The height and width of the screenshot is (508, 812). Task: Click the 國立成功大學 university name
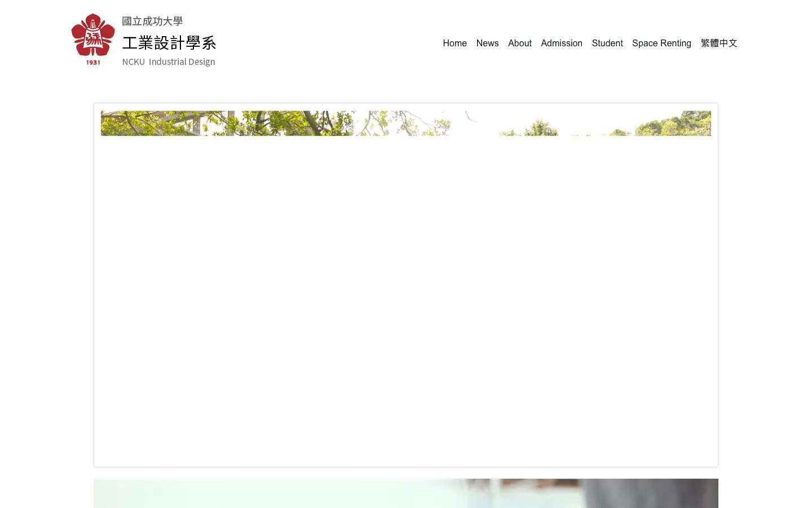(152, 21)
